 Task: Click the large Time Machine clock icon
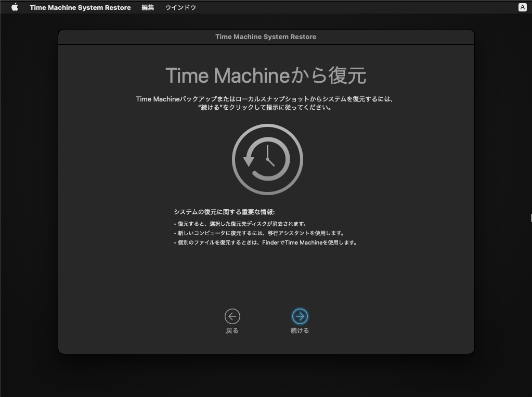tap(267, 159)
